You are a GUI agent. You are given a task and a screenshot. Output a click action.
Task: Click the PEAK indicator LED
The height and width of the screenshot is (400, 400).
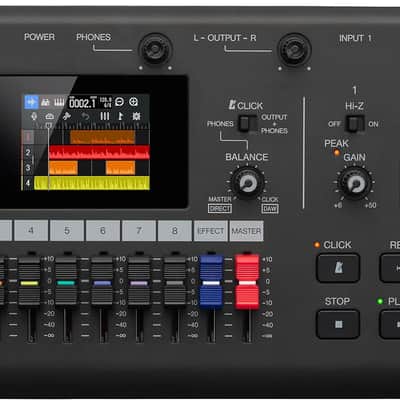[337, 153]
